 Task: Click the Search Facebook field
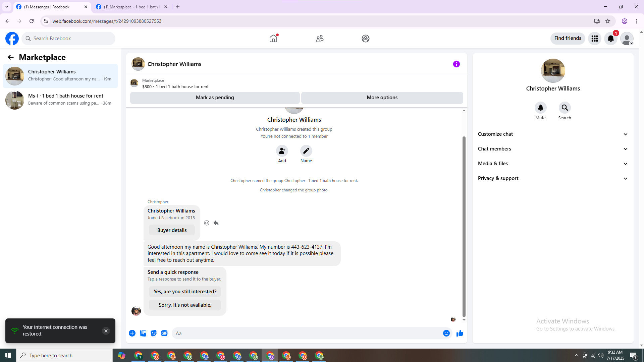coord(68,39)
